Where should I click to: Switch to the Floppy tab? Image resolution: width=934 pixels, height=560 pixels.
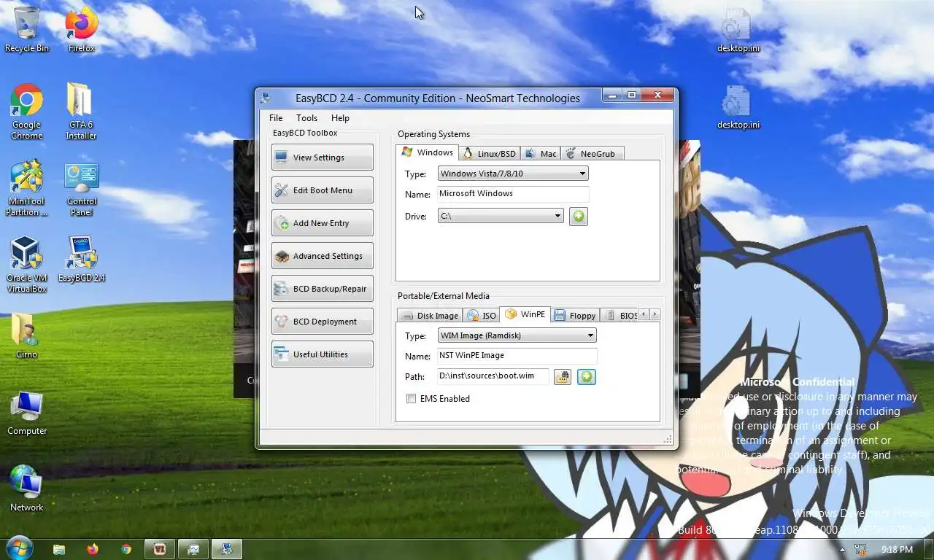pyautogui.click(x=575, y=316)
